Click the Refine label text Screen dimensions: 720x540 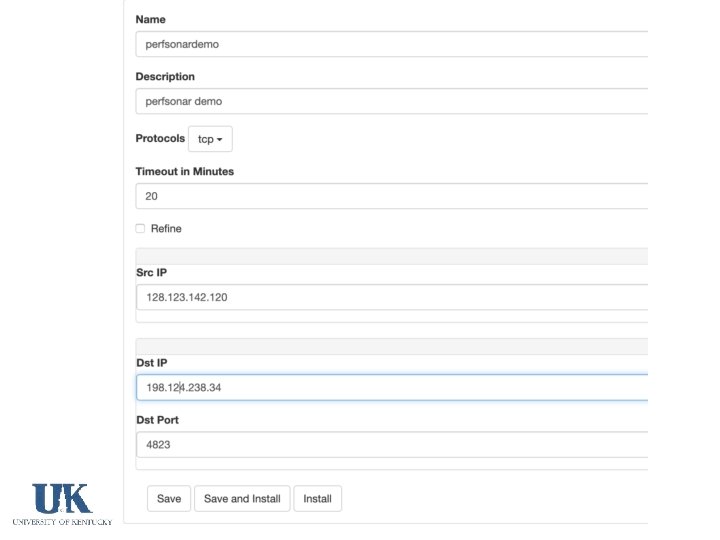(166, 228)
